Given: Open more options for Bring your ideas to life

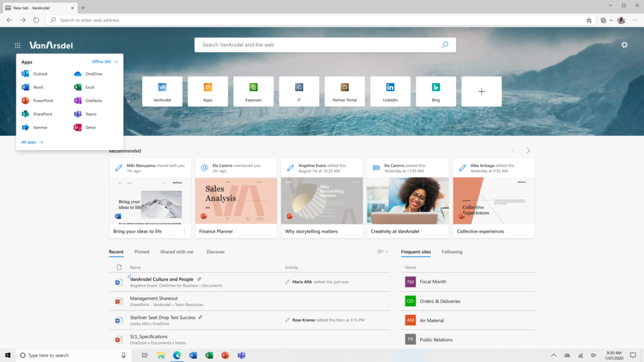Looking at the screenshot, I should tap(184, 231).
